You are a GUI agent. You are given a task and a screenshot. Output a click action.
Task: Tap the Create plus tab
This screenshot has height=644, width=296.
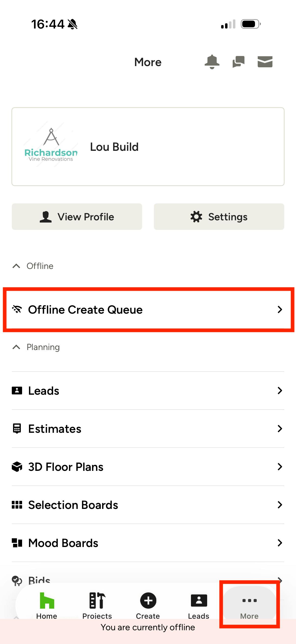click(x=148, y=606)
